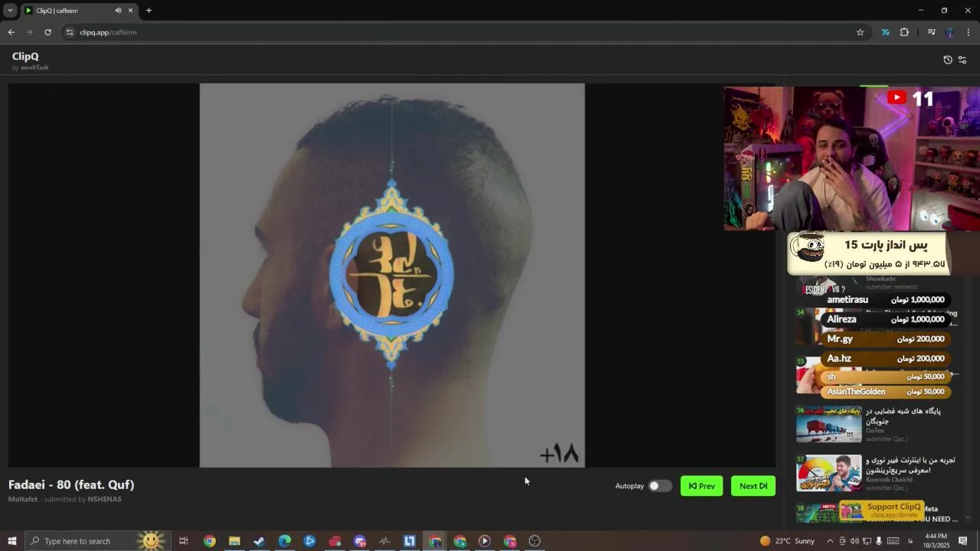This screenshot has width=980, height=551.
Task: Open the tab search dropdown arrow
Action: point(10,11)
